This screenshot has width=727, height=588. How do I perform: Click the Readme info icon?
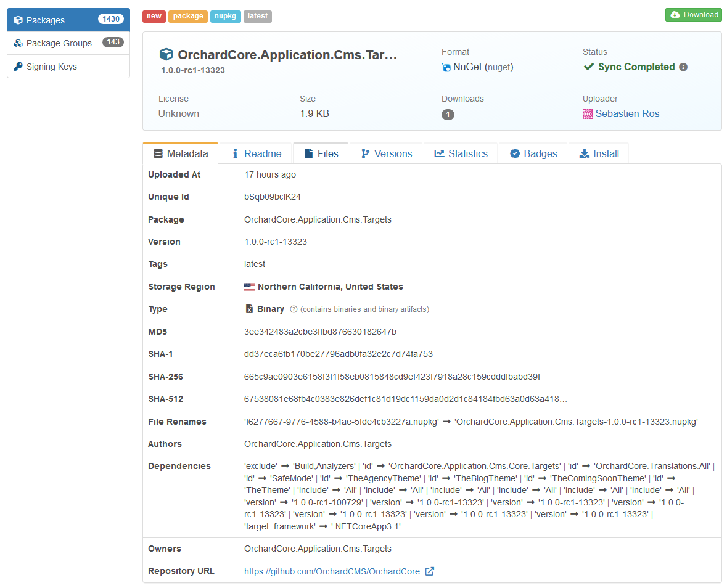pos(235,153)
